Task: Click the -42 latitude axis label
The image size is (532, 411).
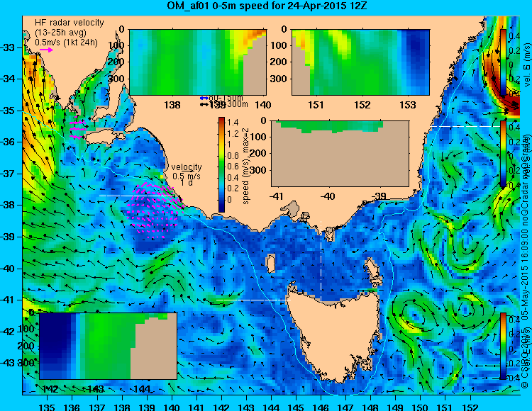Action: pos(8,332)
